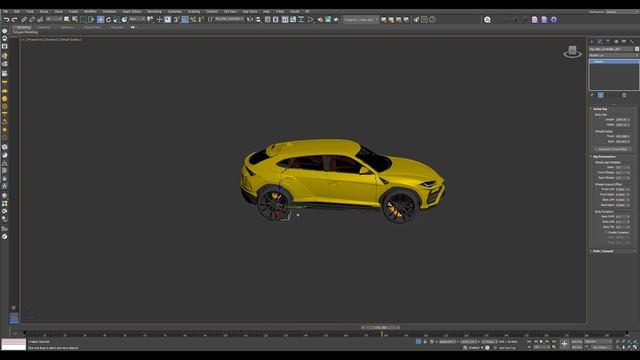Activate the Select and Link tool

pyautogui.click(x=24, y=20)
